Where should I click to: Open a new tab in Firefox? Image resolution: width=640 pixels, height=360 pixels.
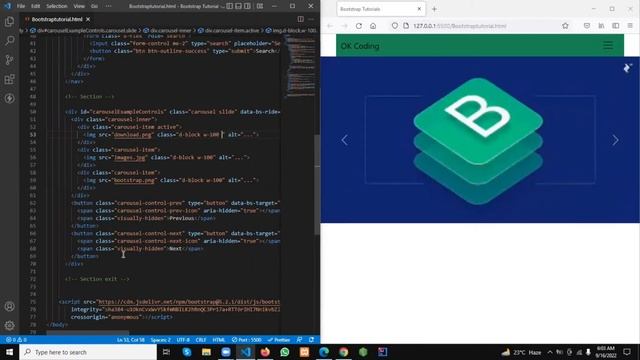[x=434, y=9]
